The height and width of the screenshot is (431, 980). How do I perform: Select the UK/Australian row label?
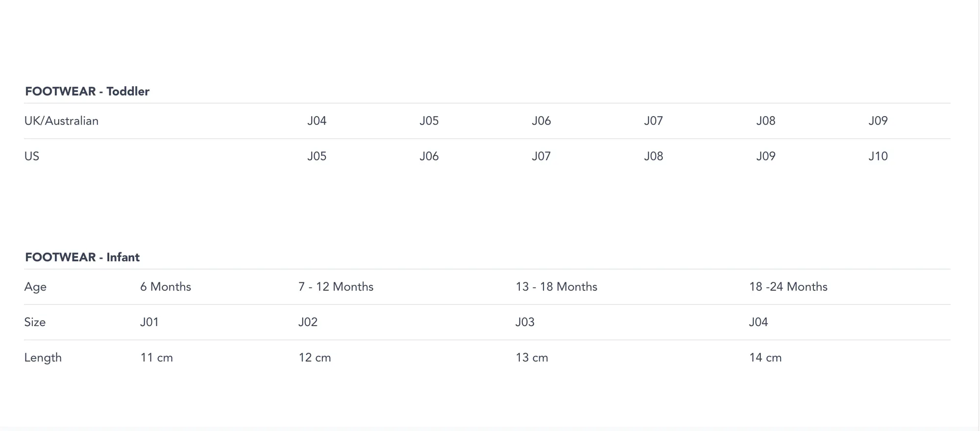click(x=61, y=121)
